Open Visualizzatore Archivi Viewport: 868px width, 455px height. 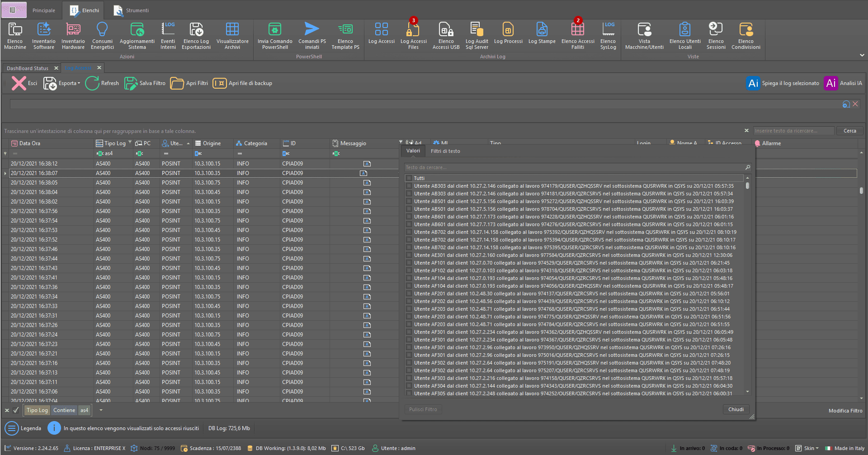pos(232,36)
